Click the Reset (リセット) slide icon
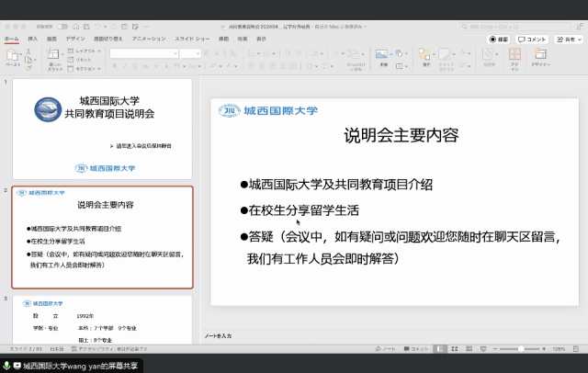 tap(70, 60)
